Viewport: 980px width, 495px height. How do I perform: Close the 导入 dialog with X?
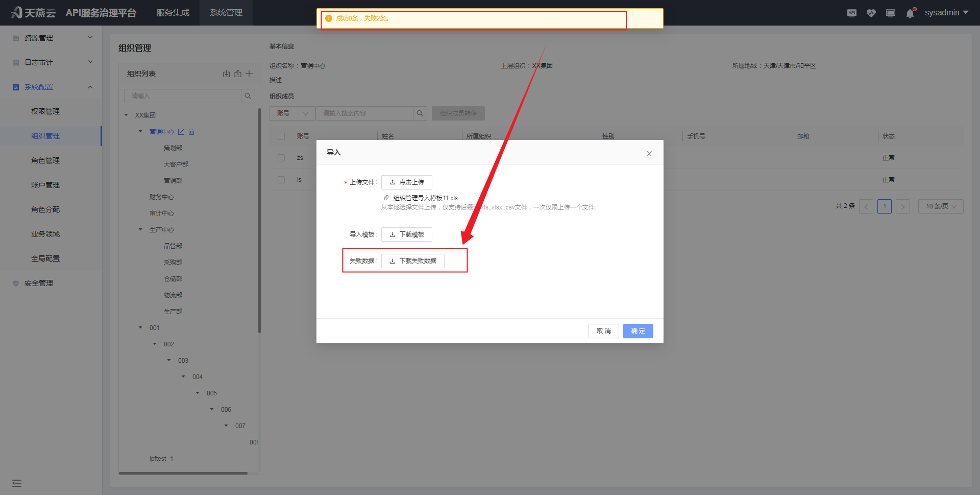pyautogui.click(x=649, y=154)
